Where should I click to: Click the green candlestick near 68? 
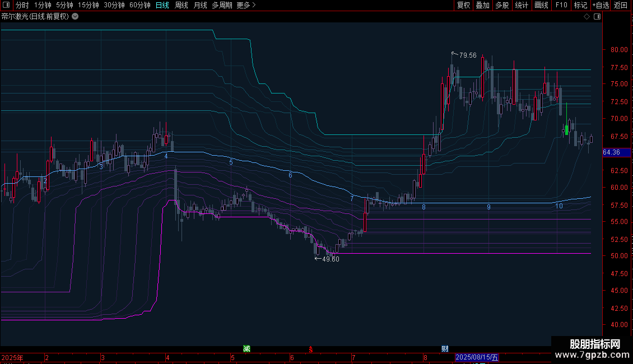[566, 130]
